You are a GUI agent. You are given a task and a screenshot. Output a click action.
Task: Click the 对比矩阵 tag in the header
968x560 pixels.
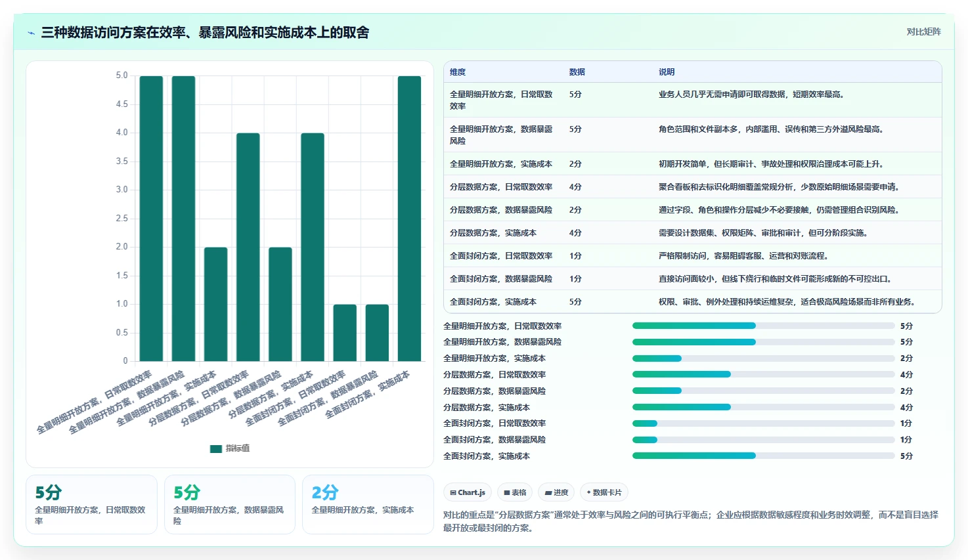pyautogui.click(x=923, y=32)
